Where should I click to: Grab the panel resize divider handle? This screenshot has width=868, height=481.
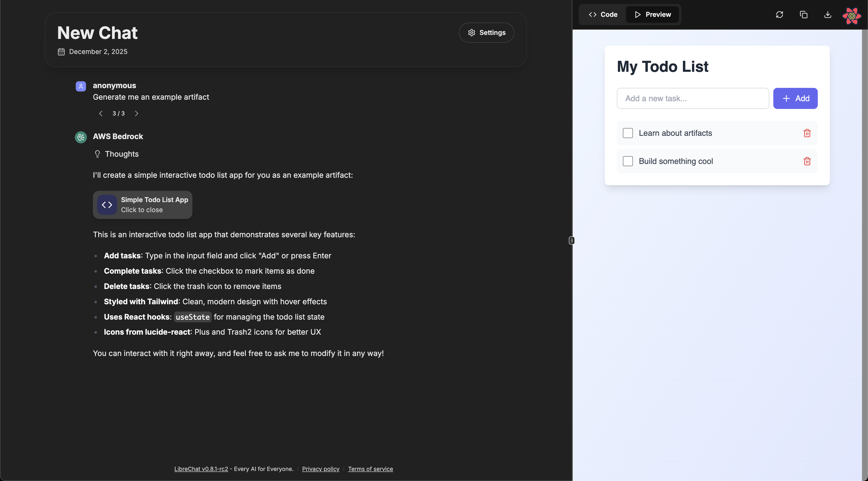pyautogui.click(x=571, y=240)
